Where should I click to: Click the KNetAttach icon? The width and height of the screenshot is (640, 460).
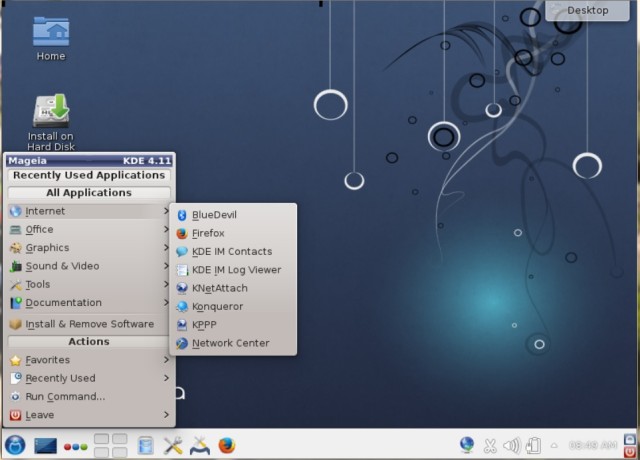coord(182,289)
